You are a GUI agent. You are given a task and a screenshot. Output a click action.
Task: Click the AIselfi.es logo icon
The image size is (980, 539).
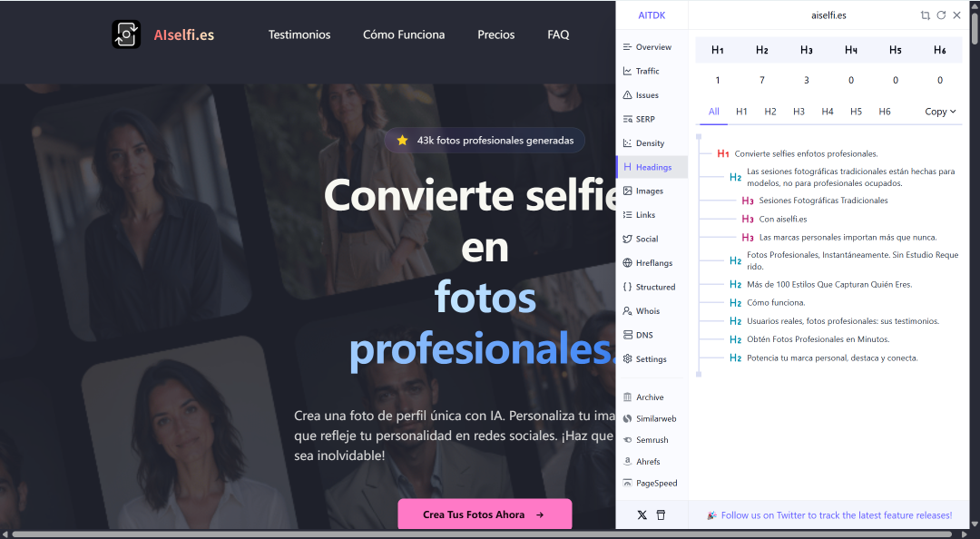coord(126,34)
